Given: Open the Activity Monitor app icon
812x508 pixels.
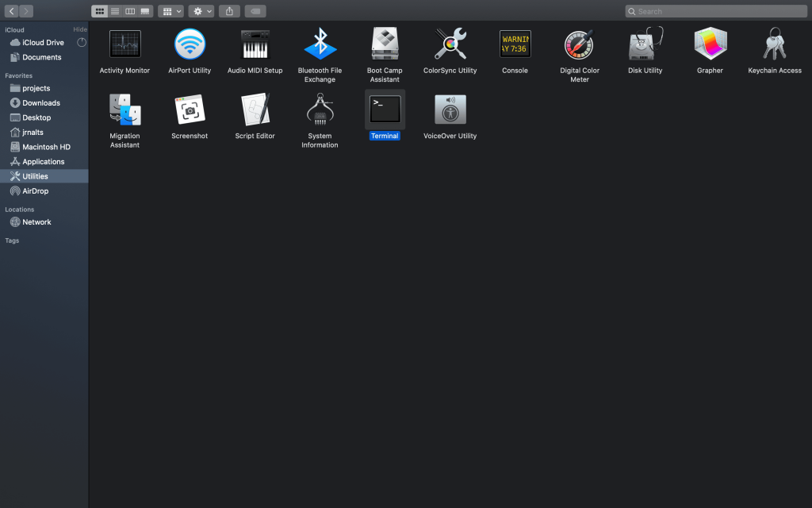Looking at the screenshot, I should click(124, 44).
